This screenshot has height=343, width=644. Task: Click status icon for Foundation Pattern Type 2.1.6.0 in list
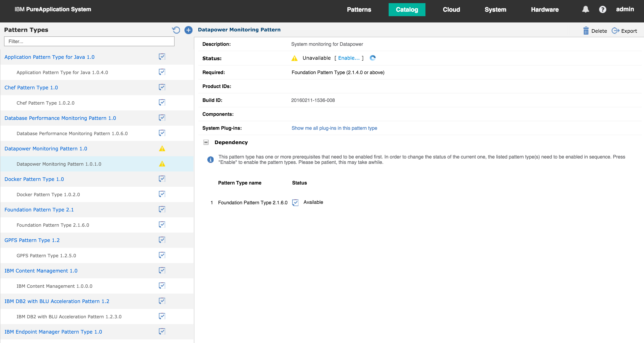(162, 224)
